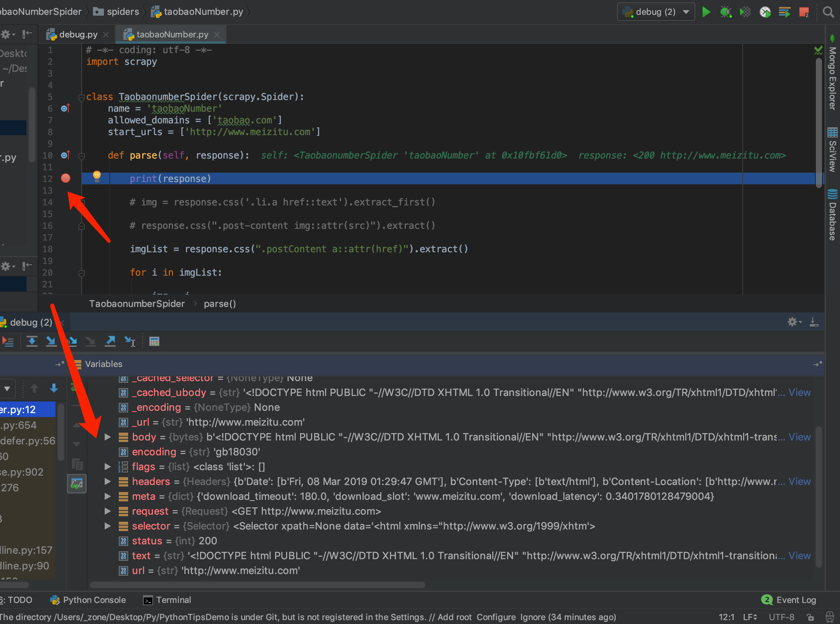This screenshot has width=840, height=624.
Task: Click override marker on line 6
Action: [65, 108]
